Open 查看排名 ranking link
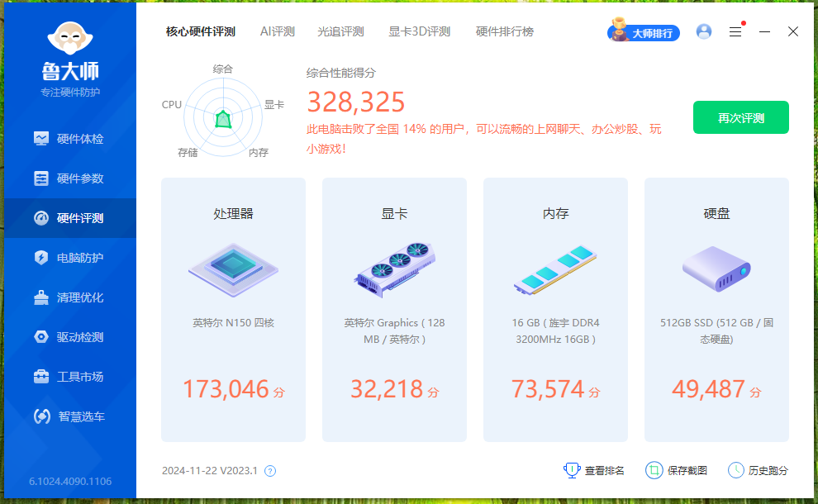818x504 pixels. click(594, 471)
